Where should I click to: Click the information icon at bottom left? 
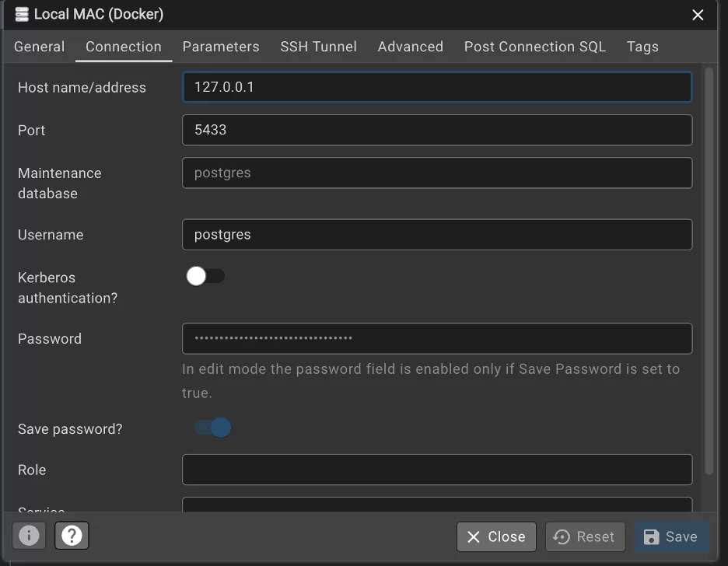click(28, 536)
